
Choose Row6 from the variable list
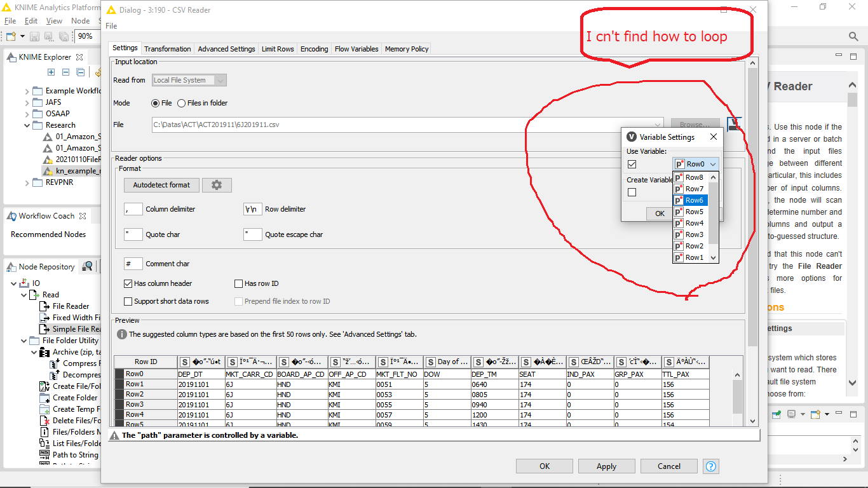[690, 200]
